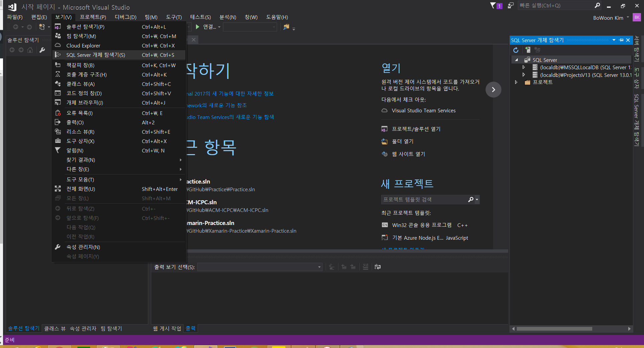The width and height of the screenshot is (644, 348).
Task: Collapse the SQL Server tree node
Action: coord(516,60)
